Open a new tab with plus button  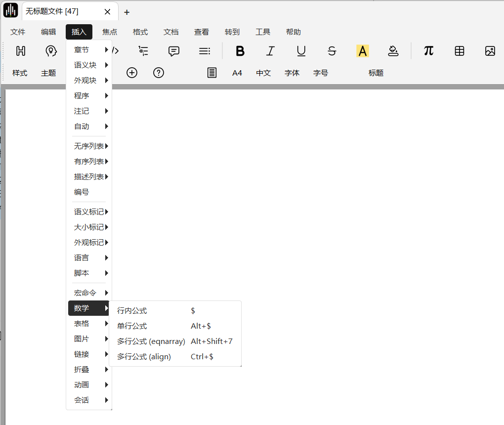126,12
